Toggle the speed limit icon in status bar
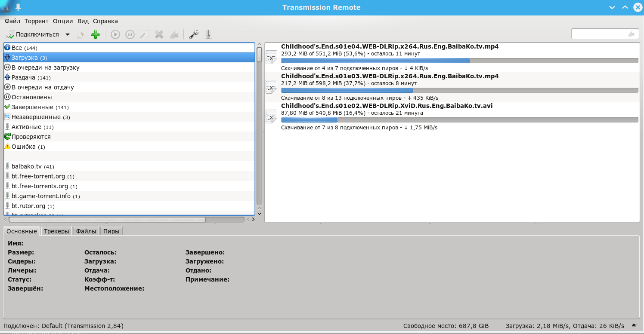644x334 pixels. [x=635, y=325]
